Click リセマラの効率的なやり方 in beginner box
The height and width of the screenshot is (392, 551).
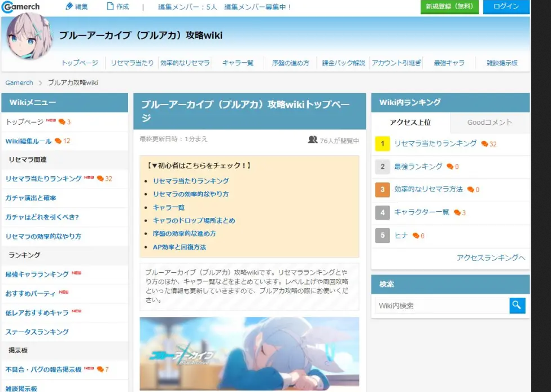click(190, 194)
